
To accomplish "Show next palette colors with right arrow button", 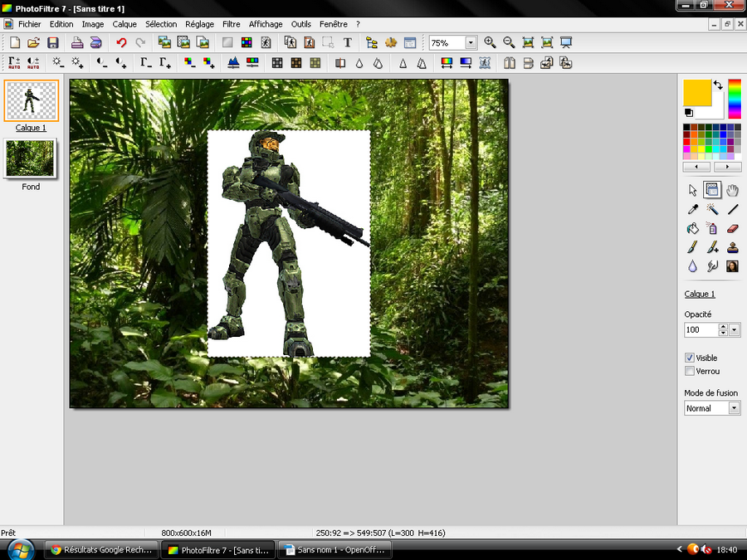I will pyautogui.click(x=727, y=167).
